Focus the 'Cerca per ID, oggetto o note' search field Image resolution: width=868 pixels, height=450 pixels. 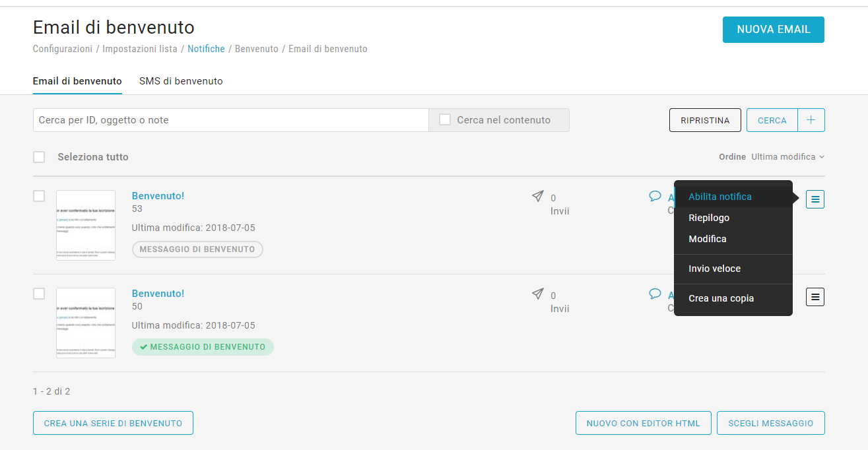pyautogui.click(x=231, y=120)
